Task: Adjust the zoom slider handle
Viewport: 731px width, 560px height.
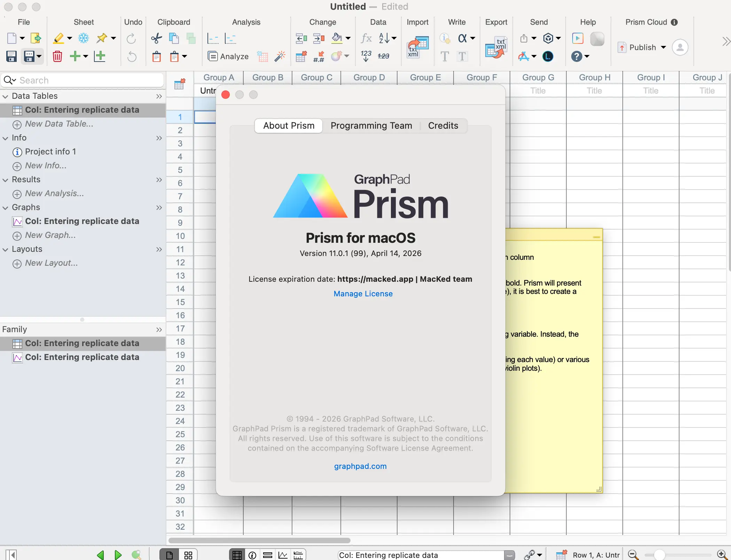Action: coord(659,555)
